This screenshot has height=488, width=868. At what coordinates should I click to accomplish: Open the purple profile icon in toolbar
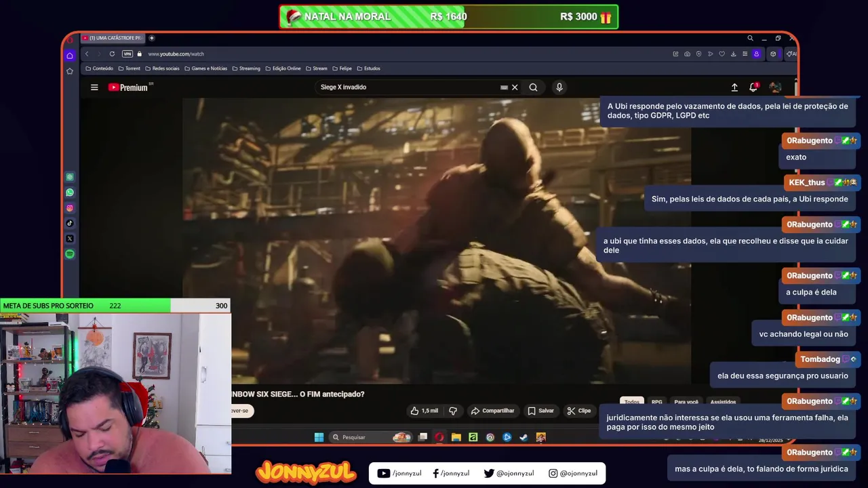pos(757,54)
